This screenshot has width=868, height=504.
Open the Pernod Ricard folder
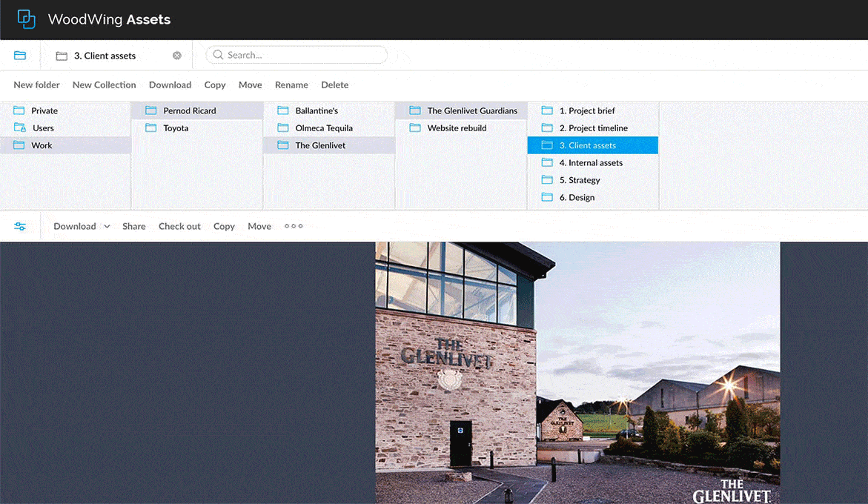(x=190, y=110)
